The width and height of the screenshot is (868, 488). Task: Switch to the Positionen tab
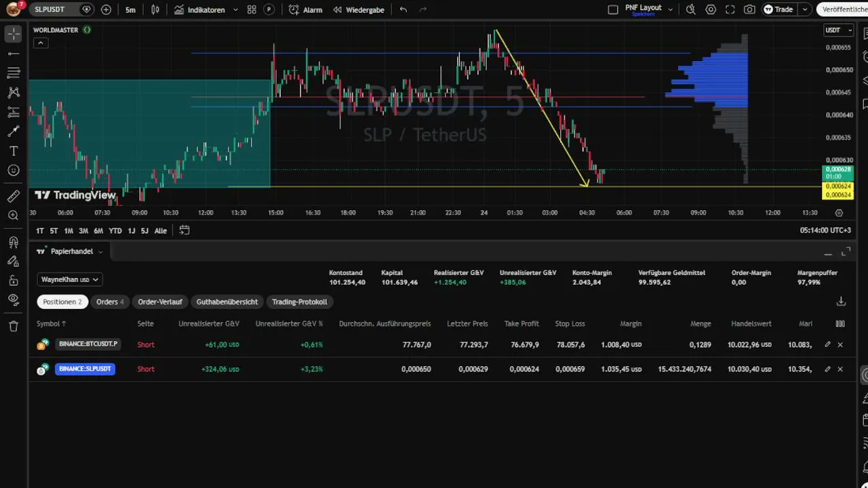point(62,302)
